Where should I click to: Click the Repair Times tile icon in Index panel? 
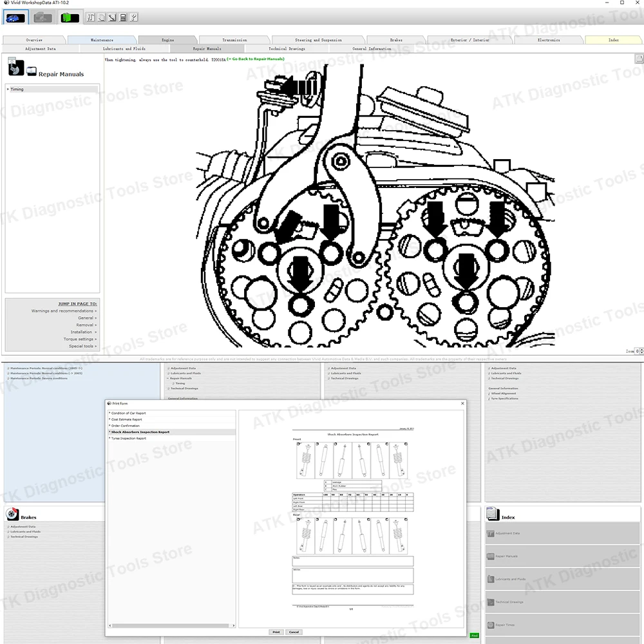point(490,625)
